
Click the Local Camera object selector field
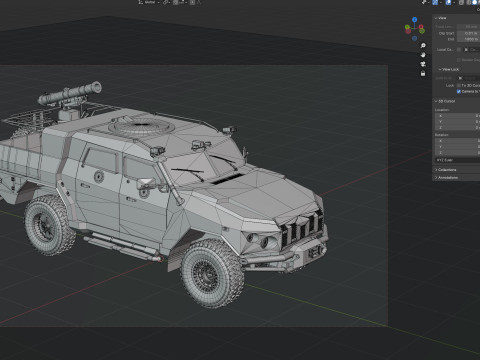[472, 50]
